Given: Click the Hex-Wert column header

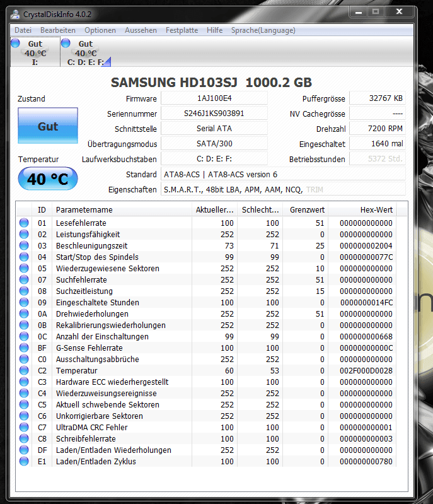Looking at the screenshot, I should tap(362, 210).
